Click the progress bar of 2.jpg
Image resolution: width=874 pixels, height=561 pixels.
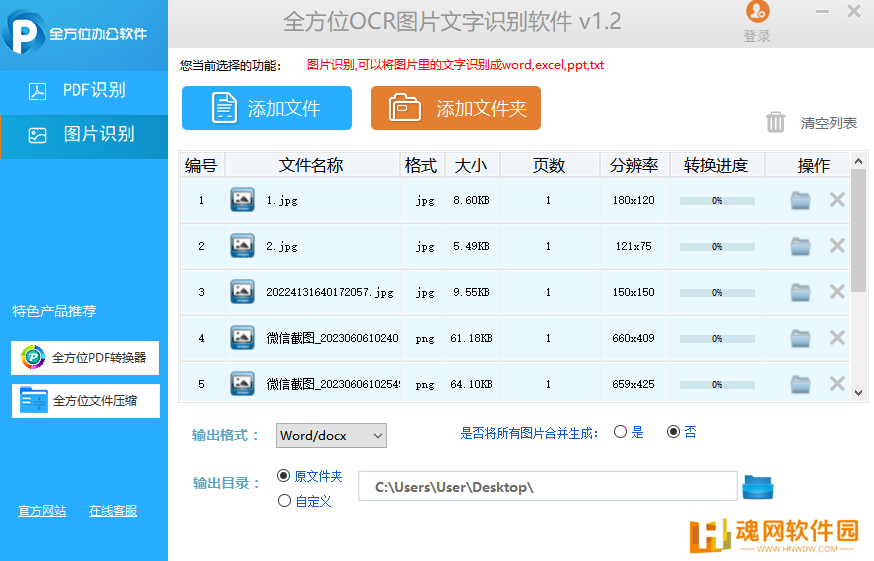click(717, 246)
